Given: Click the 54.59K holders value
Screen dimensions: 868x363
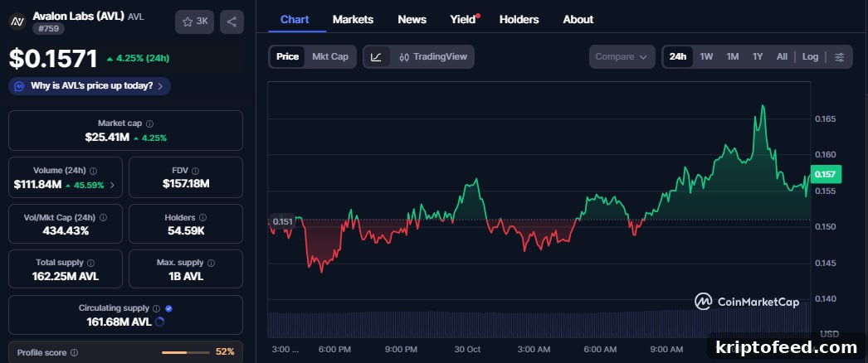Looking at the screenshot, I should pos(186,231).
